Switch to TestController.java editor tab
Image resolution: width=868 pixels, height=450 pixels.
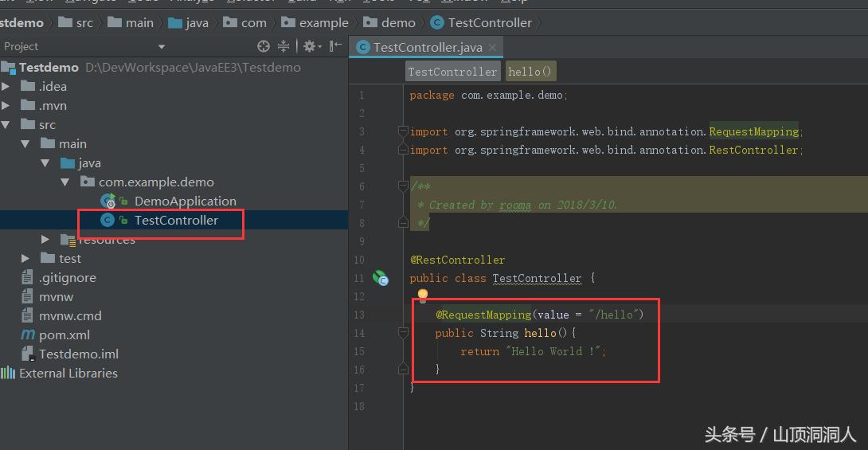(428, 48)
